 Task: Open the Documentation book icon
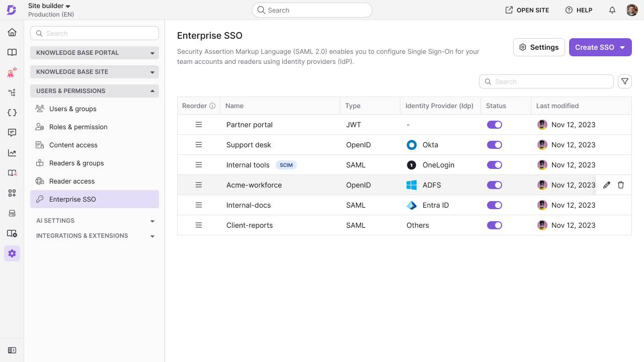tap(12, 52)
